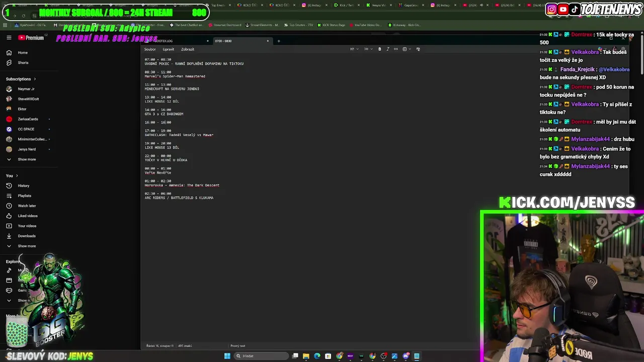Open ZerkaaCards subscription channel
This screenshot has height=362, width=644.
(28, 119)
